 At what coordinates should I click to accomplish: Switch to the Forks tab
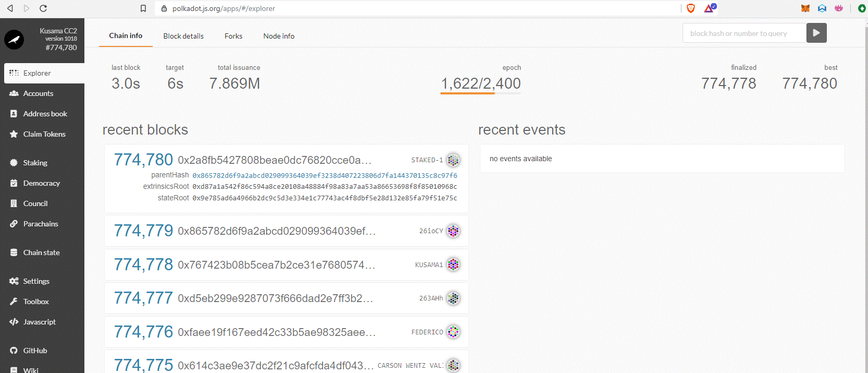click(x=233, y=36)
